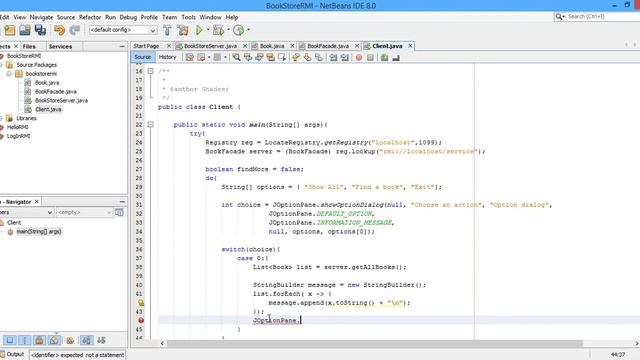Screen dimensions: 640x360
Task: Click the editor horizontal scrollbar
Action: coord(374,343)
